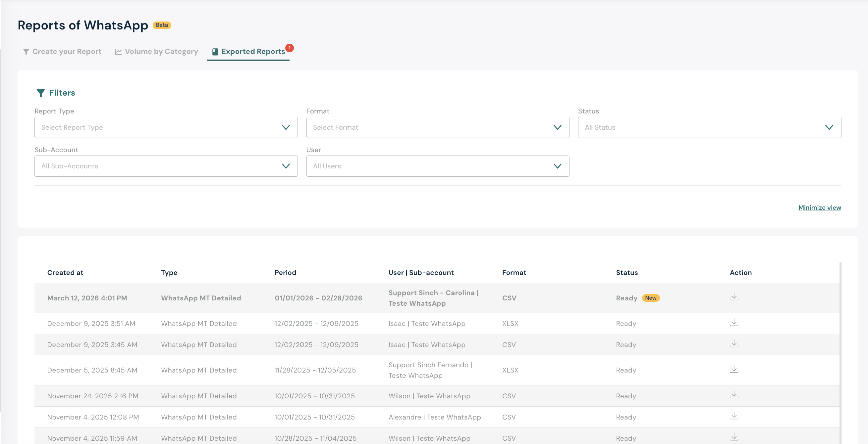
Task: Click the table's vertical scrollbar
Action: click(x=840, y=353)
